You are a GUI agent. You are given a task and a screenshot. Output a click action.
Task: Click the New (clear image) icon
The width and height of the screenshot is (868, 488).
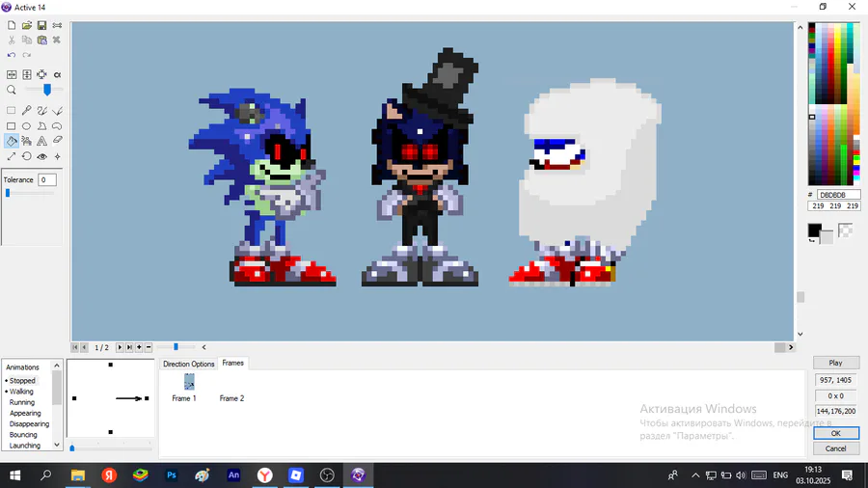click(x=12, y=25)
